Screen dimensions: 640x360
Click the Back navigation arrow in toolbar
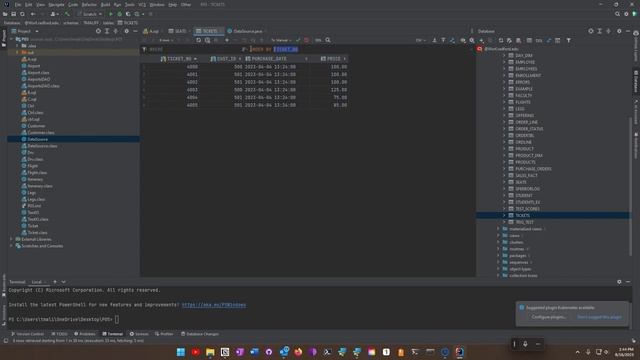33,14
